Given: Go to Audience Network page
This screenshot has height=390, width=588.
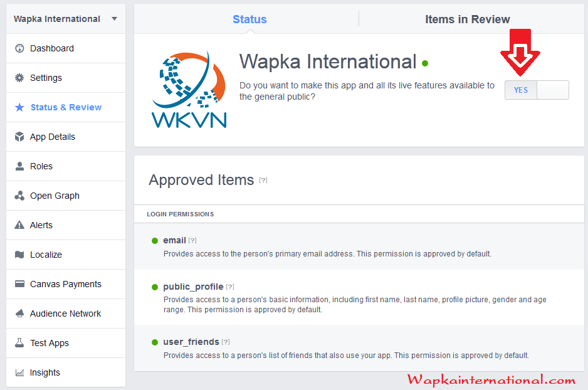Looking at the screenshot, I should point(65,314).
